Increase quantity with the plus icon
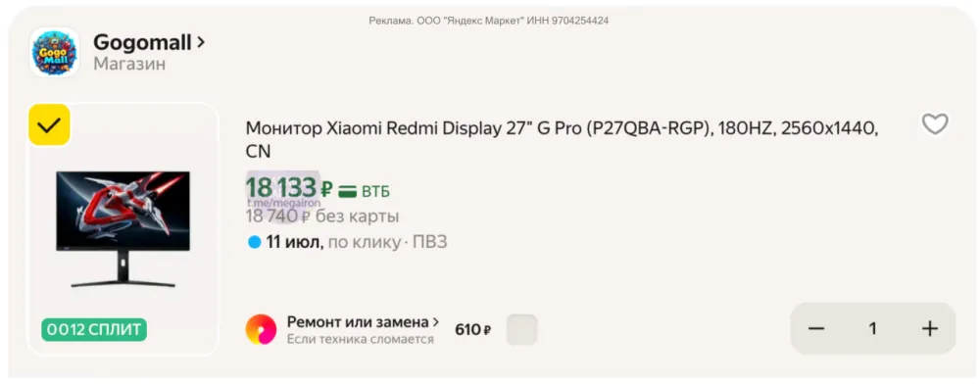The width and height of the screenshot is (980, 384). coord(930,328)
